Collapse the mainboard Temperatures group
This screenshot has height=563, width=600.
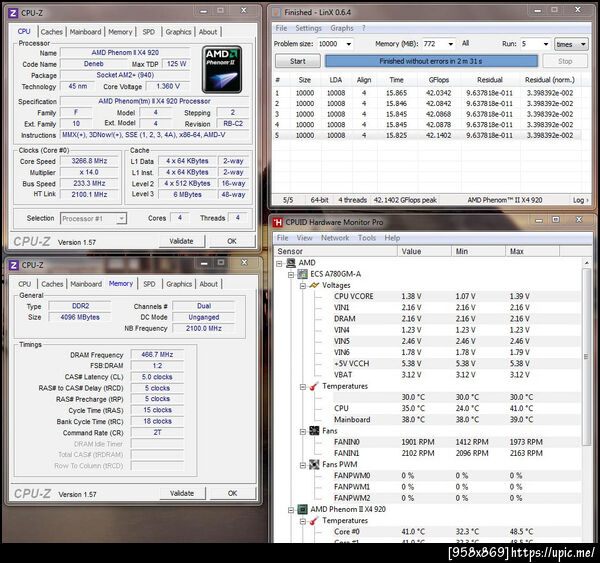tap(303, 387)
